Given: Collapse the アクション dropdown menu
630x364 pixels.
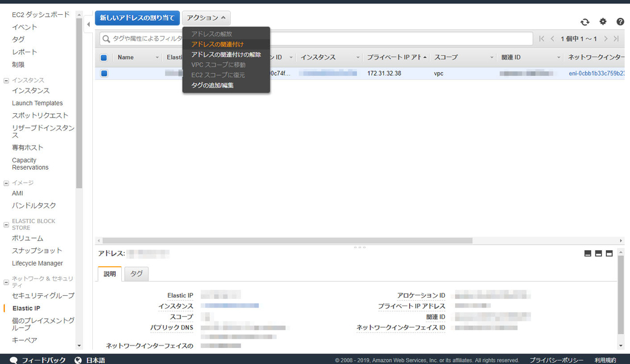Looking at the screenshot, I should coord(205,18).
